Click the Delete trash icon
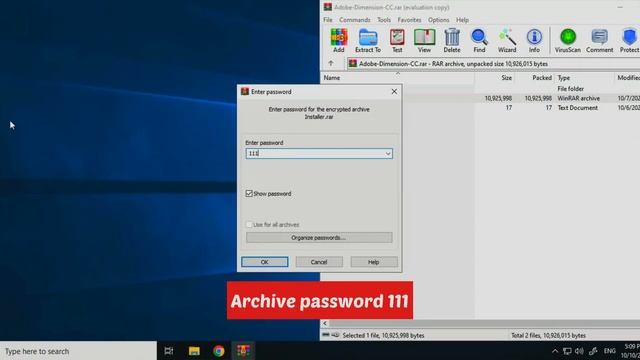 pos(452,40)
